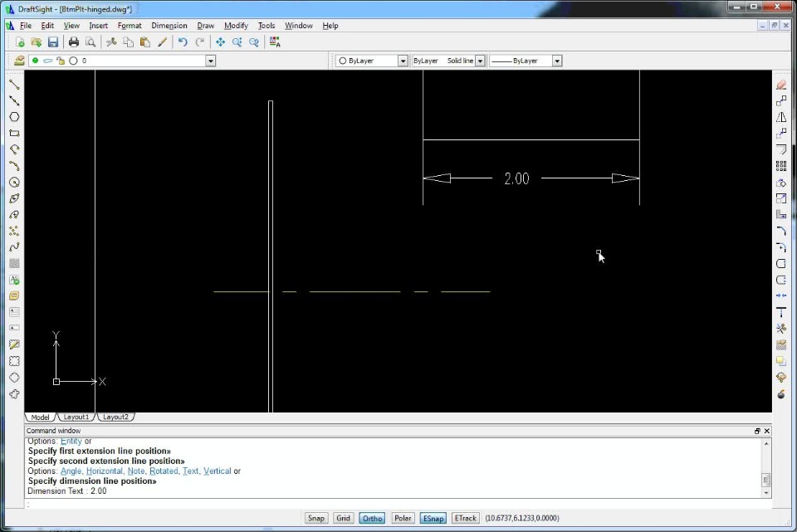Open a file with the Open icon
The image size is (797, 532).
[x=36, y=42]
